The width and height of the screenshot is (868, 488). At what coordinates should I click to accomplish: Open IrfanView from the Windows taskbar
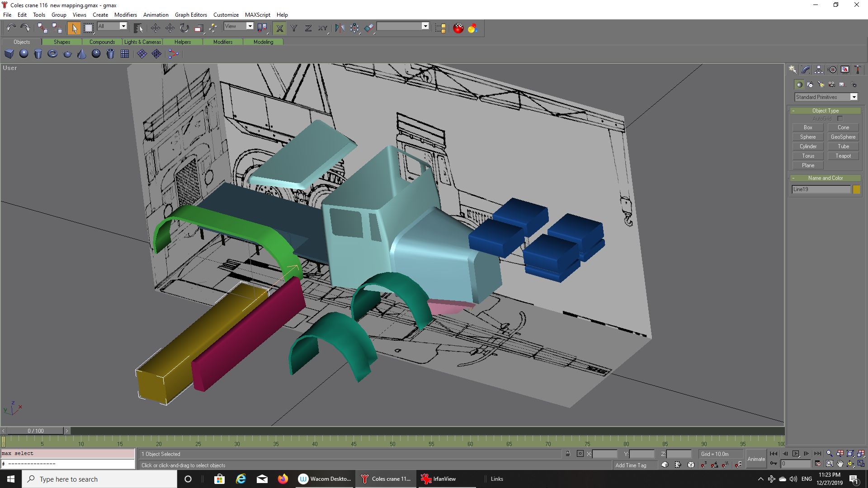pyautogui.click(x=439, y=479)
